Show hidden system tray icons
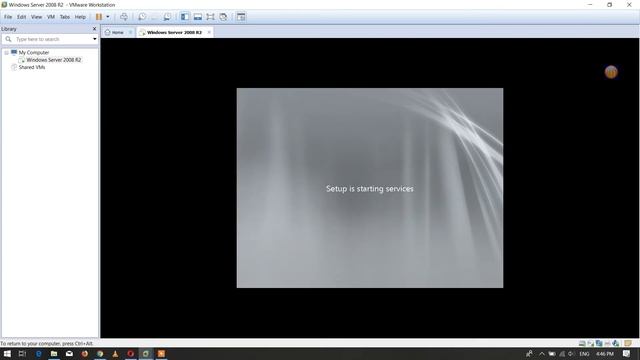 (542, 354)
